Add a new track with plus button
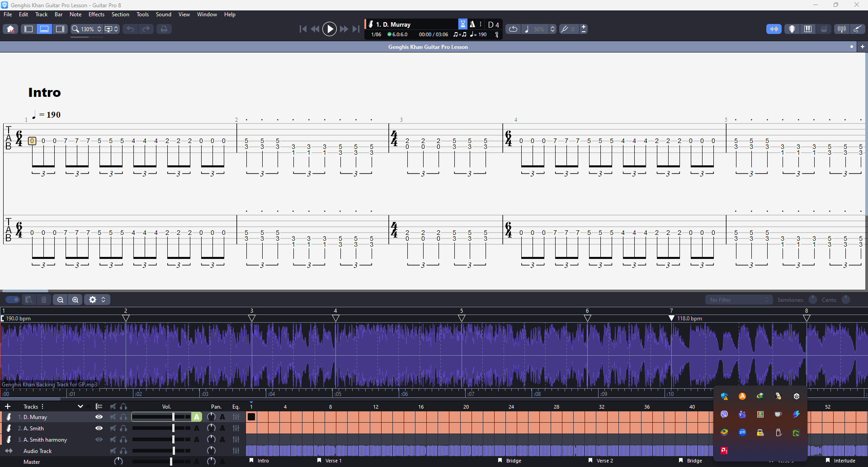The height and width of the screenshot is (467, 868). tap(8, 406)
